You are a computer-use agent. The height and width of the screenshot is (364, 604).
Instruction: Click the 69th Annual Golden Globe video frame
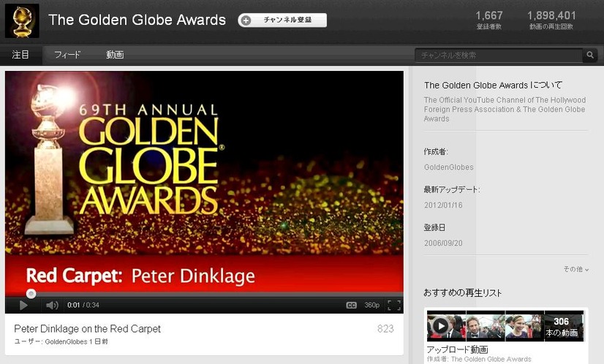pyautogui.click(x=204, y=180)
